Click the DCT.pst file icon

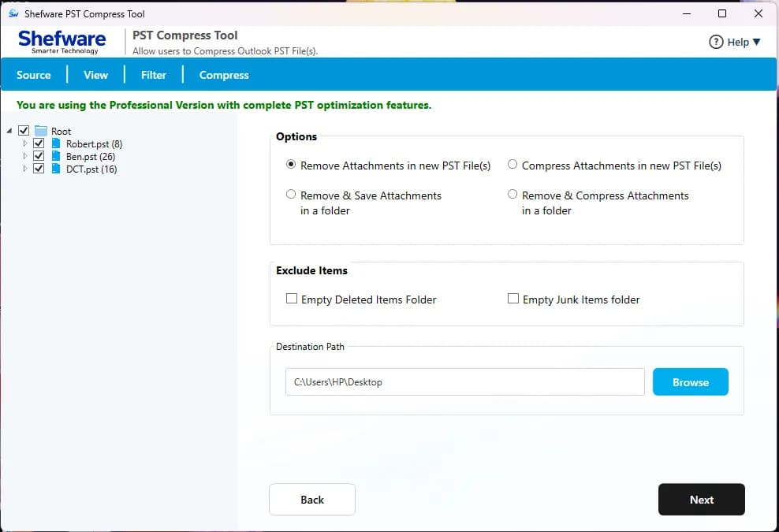[56, 169]
